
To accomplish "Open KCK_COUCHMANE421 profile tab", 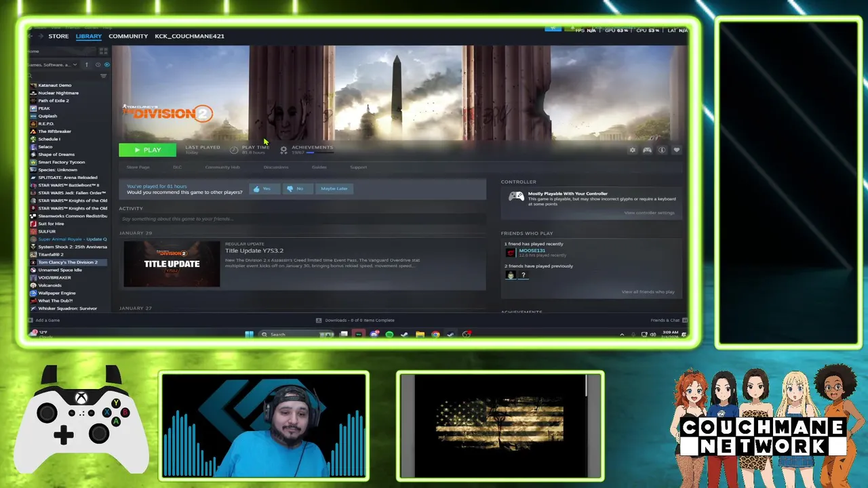I will tap(189, 36).
